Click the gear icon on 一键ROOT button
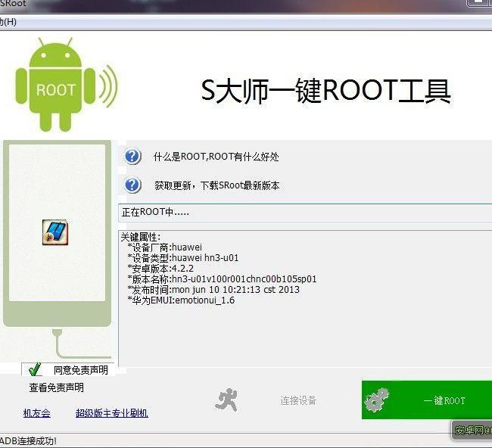Image resolution: width=492 pixels, height=448 pixels. point(376,400)
